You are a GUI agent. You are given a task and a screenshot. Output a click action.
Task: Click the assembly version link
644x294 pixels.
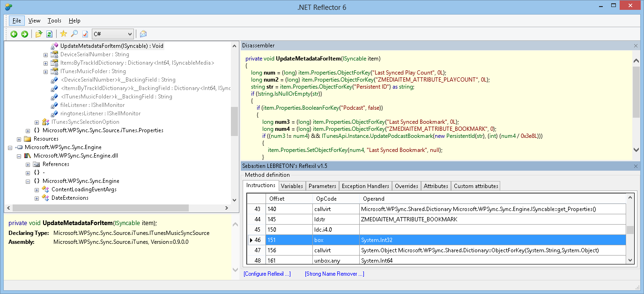(x=121, y=242)
